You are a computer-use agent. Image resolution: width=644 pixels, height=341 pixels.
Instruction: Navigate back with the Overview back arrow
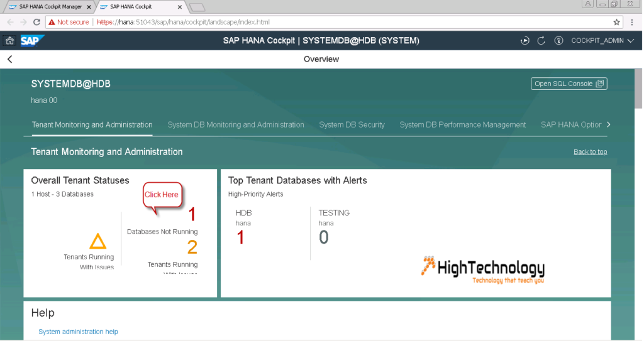coord(10,59)
